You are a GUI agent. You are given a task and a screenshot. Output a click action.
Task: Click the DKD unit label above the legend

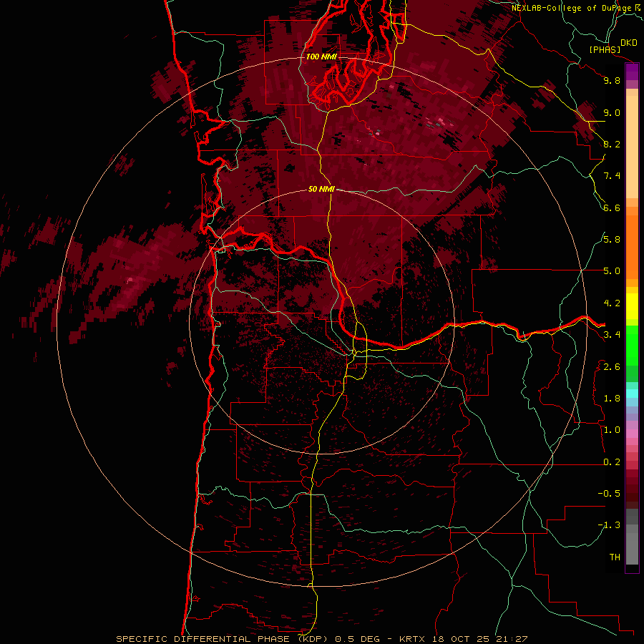point(629,43)
